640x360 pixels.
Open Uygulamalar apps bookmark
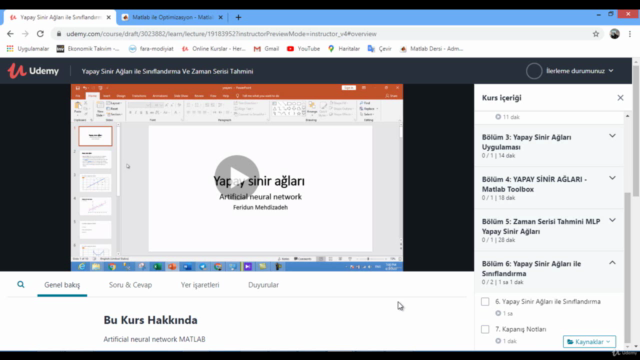pyautogui.click(x=28, y=49)
